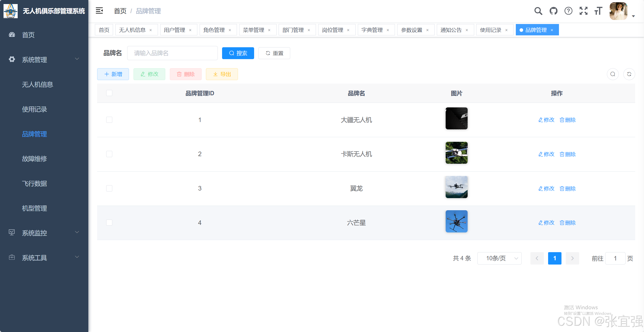Refresh the table with the reload icon
Screen dimensions: 644x332
point(629,74)
